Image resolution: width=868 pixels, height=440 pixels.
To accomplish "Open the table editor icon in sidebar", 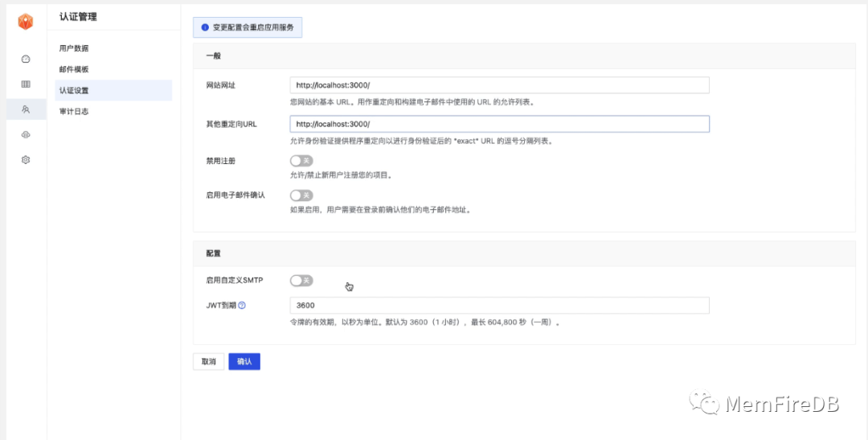I will [x=26, y=84].
